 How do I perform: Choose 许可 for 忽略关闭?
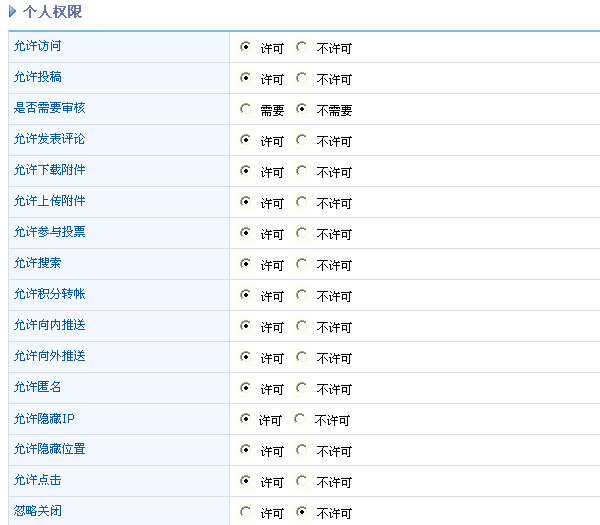[245, 512]
